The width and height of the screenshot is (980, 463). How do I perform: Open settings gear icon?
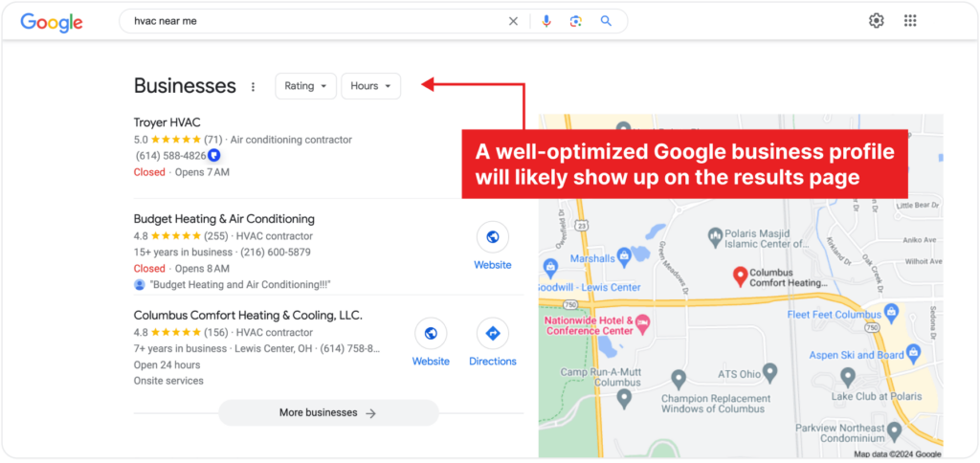877,21
